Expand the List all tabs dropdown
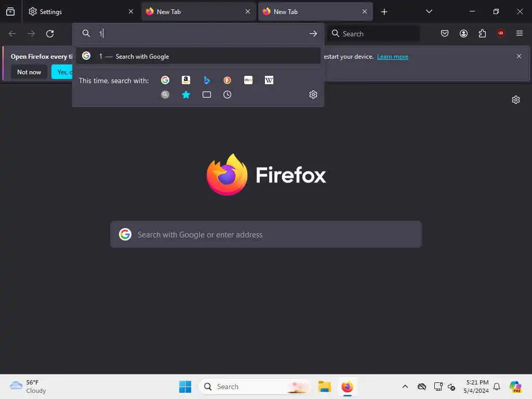 click(x=429, y=11)
